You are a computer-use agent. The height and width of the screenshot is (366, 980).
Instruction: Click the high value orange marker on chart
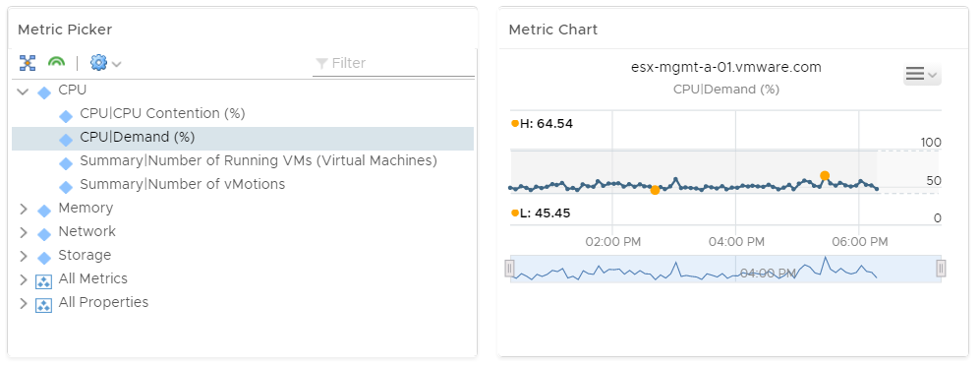pyautogui.click(x=825, y=176)
